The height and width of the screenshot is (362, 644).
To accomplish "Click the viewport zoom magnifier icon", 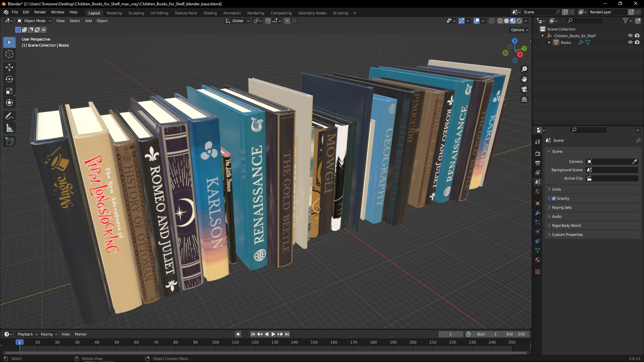I will coord(524,69).
